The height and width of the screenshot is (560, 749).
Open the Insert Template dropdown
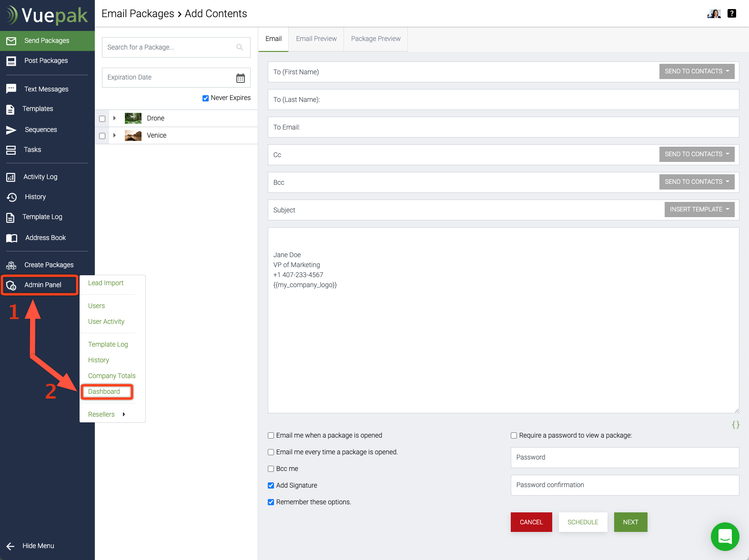[x=699, y=210]
